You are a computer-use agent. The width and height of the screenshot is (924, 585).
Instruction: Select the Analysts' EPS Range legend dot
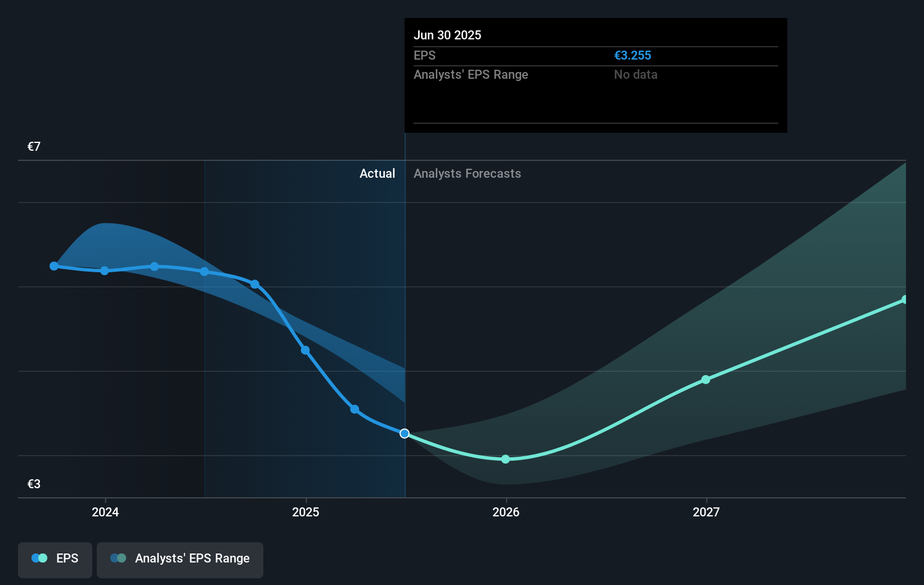[x=118, y=558]
